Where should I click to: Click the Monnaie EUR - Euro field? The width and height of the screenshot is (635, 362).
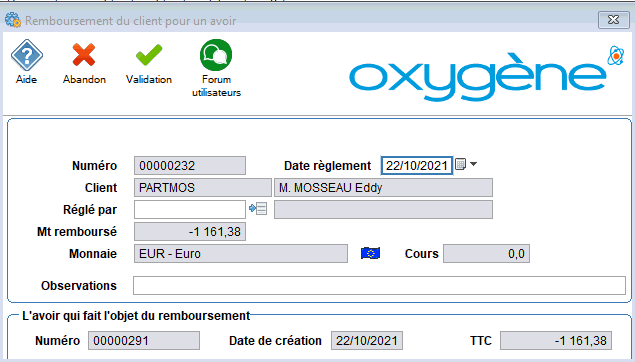coord(241,253)
